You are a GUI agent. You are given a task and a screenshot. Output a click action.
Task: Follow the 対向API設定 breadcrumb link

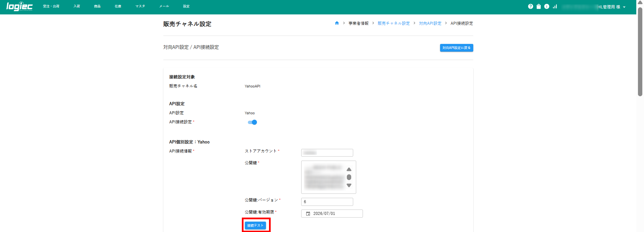430,23
